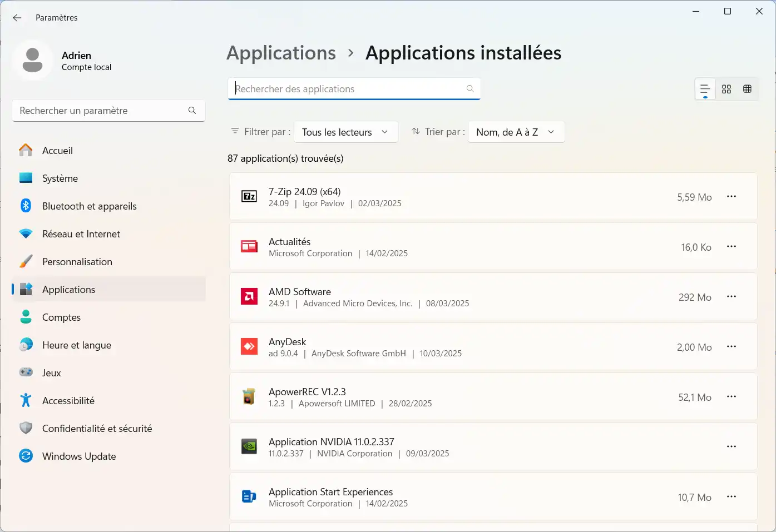The image size is (776, 532).
Task: Open more options for Application Start Experiences
Action: pos(731,496)
